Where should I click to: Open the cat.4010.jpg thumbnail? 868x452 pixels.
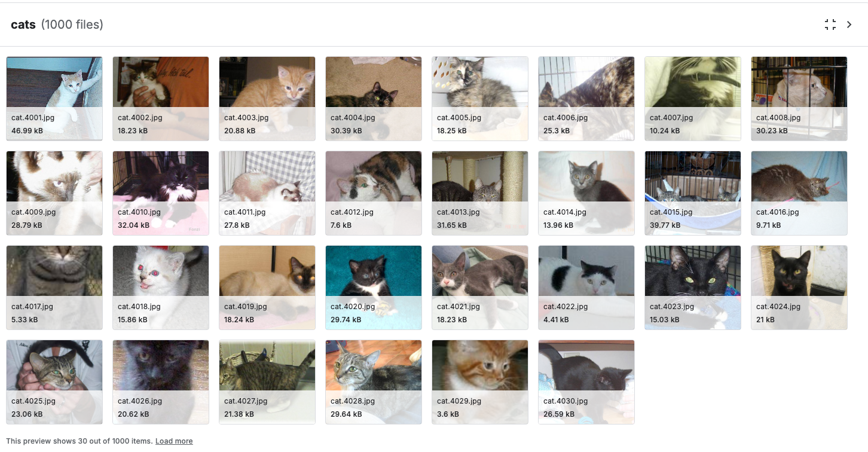161,193
